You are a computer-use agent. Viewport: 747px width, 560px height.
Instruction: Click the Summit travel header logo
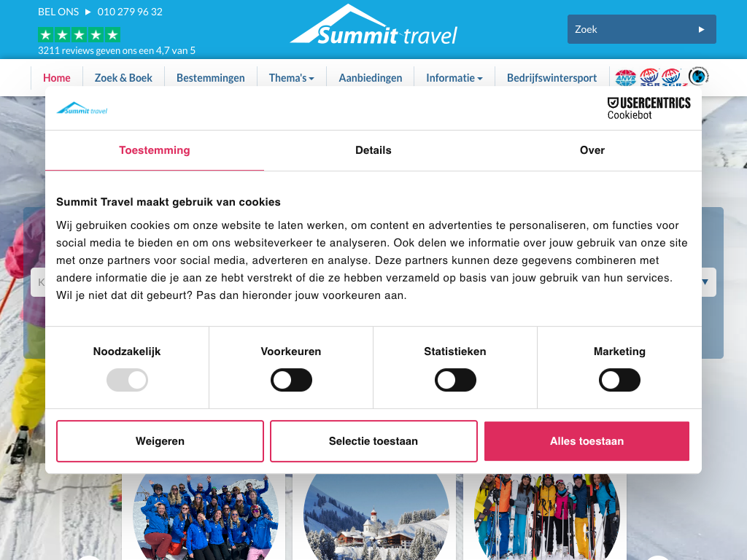point(373,26)
